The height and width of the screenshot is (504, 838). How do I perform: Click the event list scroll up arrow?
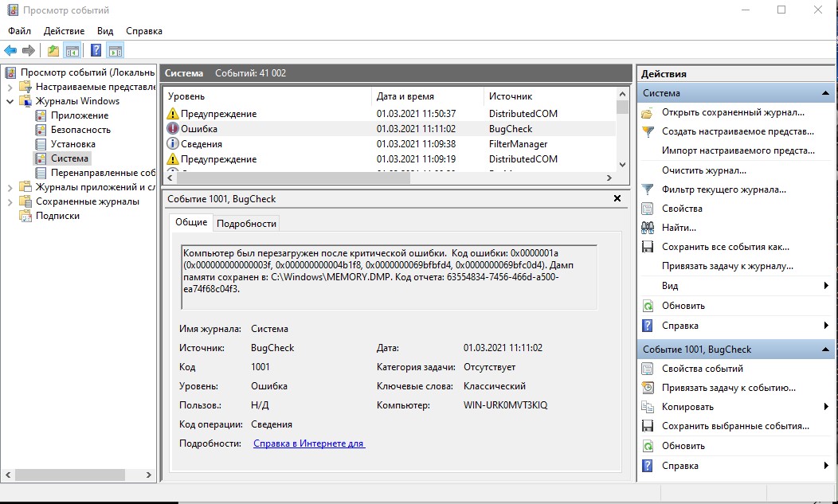(x=622, y=94)
